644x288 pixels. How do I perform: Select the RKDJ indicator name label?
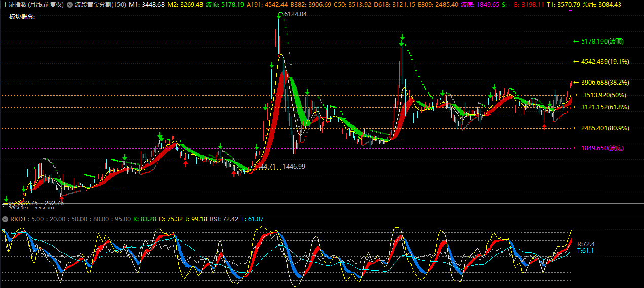[18, 219]
